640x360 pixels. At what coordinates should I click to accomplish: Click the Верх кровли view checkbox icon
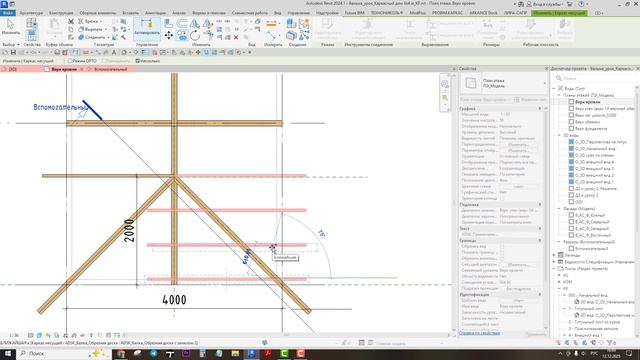click(571, 102)
